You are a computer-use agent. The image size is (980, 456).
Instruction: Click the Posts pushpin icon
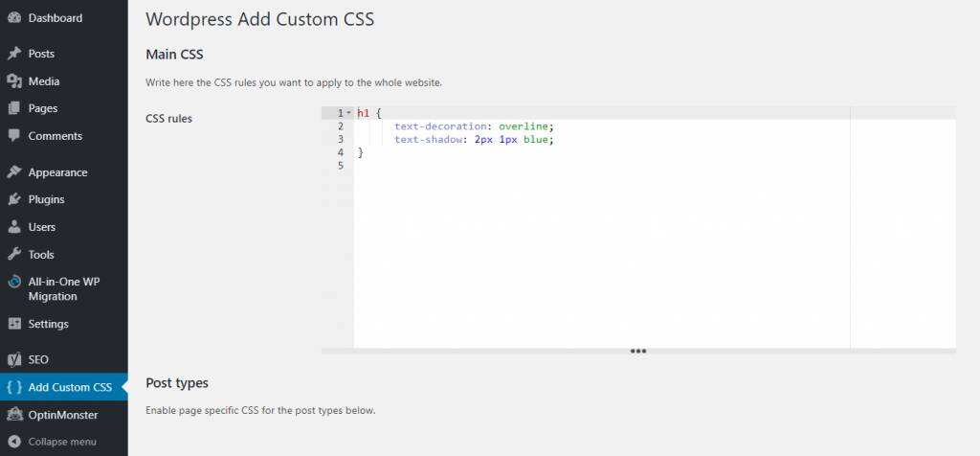[x=14, y=54]
